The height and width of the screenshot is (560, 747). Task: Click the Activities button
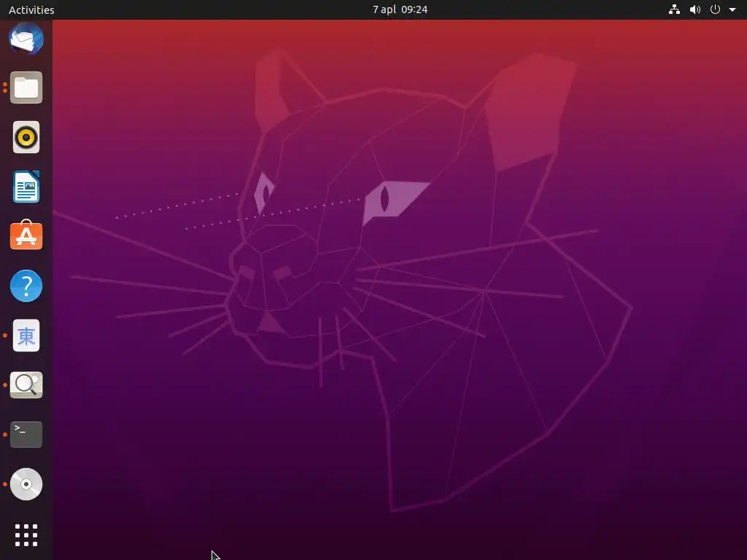pos(31,9)
